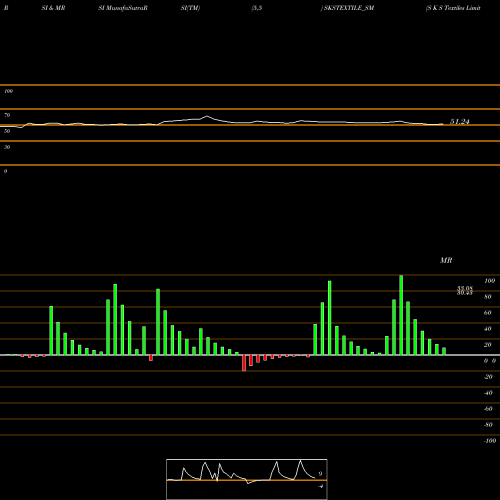Open the mini overview chart thumbnail
Viewport: 500px width, 500px height.
pyautogui.click(x=247, y=479)
